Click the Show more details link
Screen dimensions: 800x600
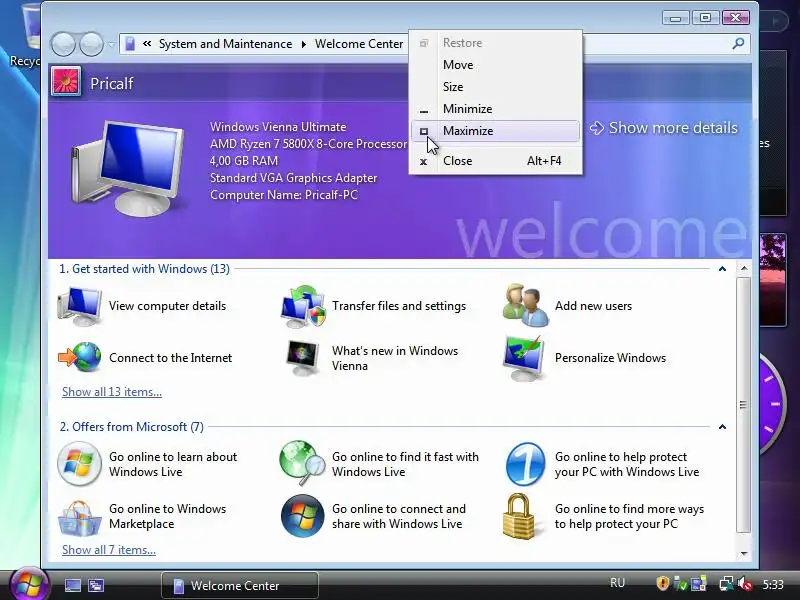[664, 128]
